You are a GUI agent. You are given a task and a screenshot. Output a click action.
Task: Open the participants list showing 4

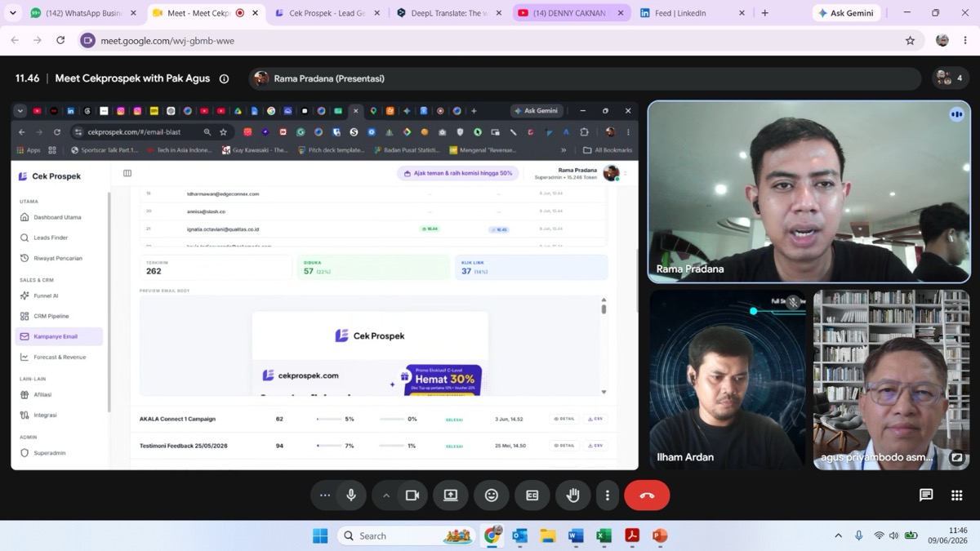tap(951, 78)
